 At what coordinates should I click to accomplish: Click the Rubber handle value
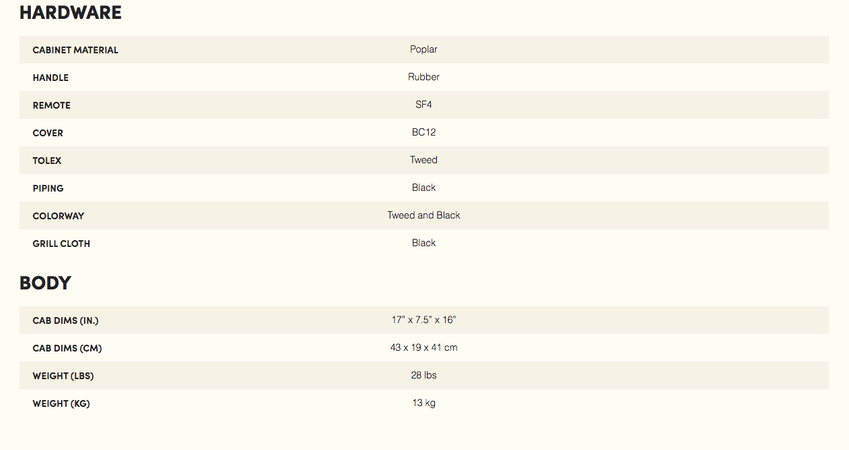pyautogui.click(x=423, y=77)
